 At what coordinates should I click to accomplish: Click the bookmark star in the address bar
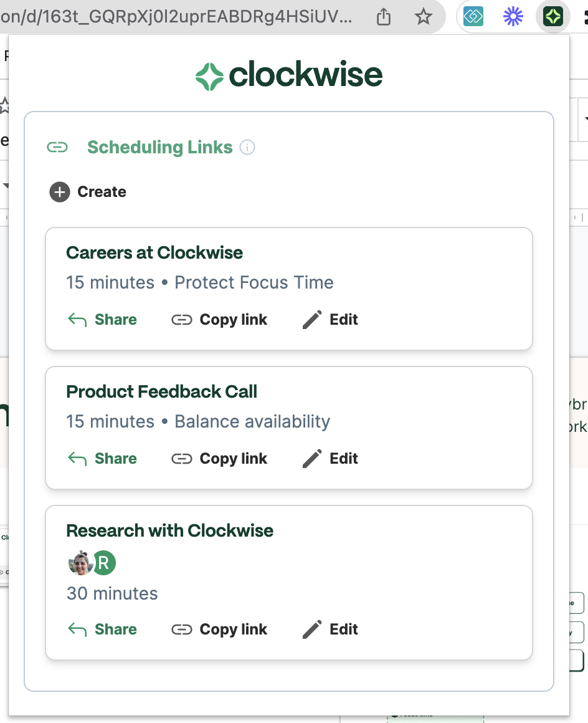click(x=424, y=17)
